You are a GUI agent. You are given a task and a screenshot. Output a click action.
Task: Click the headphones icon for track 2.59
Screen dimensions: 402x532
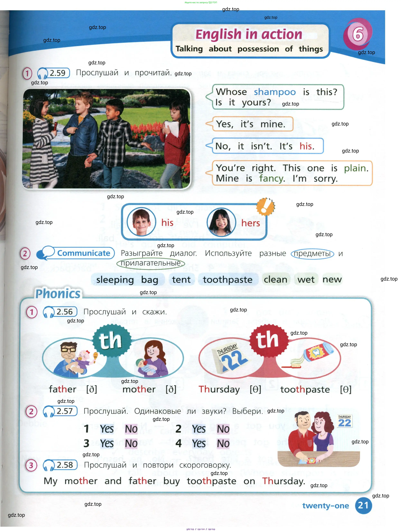(x=43, y=73)
